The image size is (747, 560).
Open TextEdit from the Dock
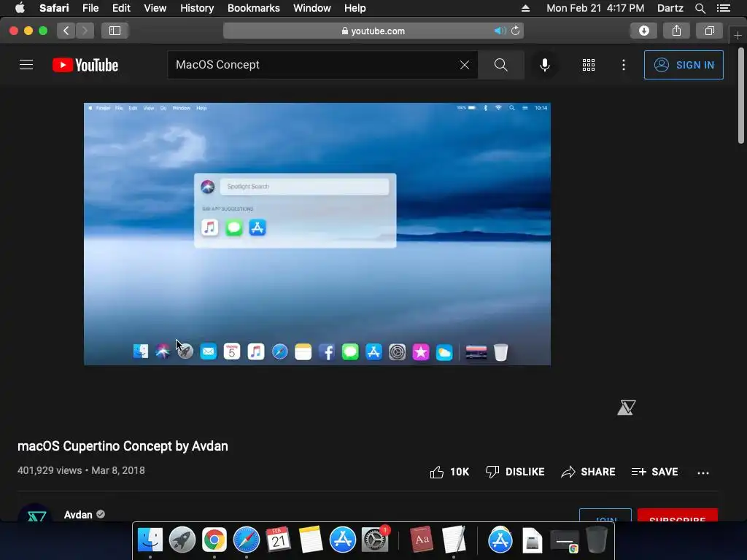point(454,540)
